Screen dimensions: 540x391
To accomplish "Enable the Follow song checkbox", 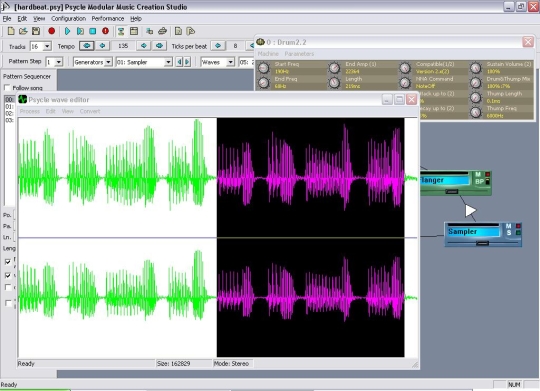I will click(x=7, y=88).
